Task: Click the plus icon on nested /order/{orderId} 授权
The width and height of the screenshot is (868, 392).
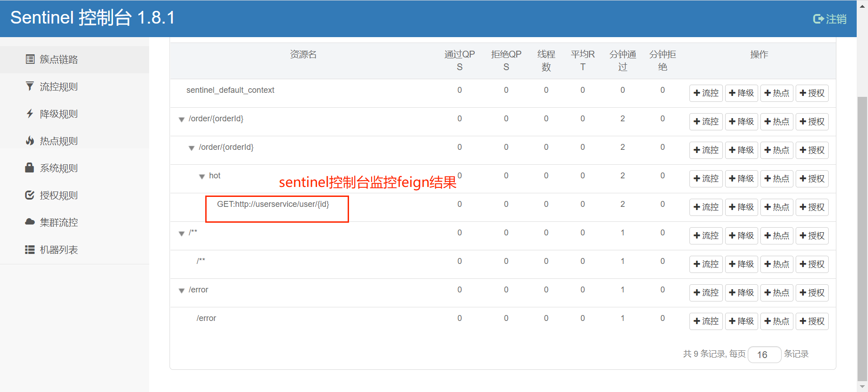Action: tap(802, 150)
